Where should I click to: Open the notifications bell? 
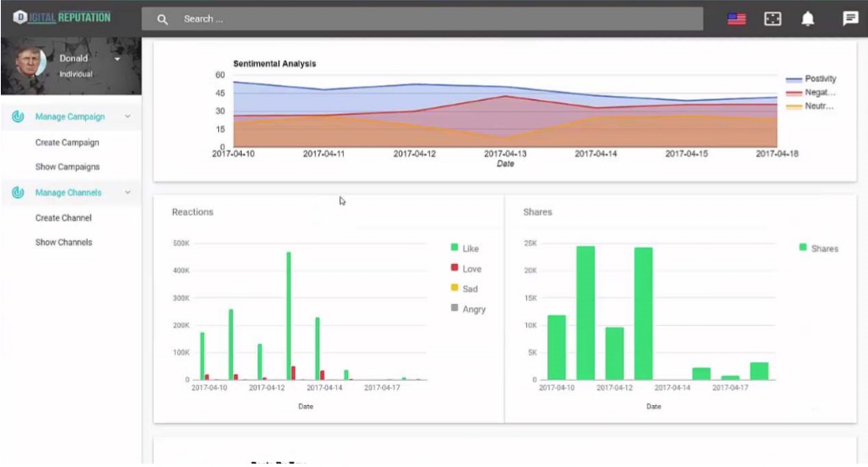[808, 19]
